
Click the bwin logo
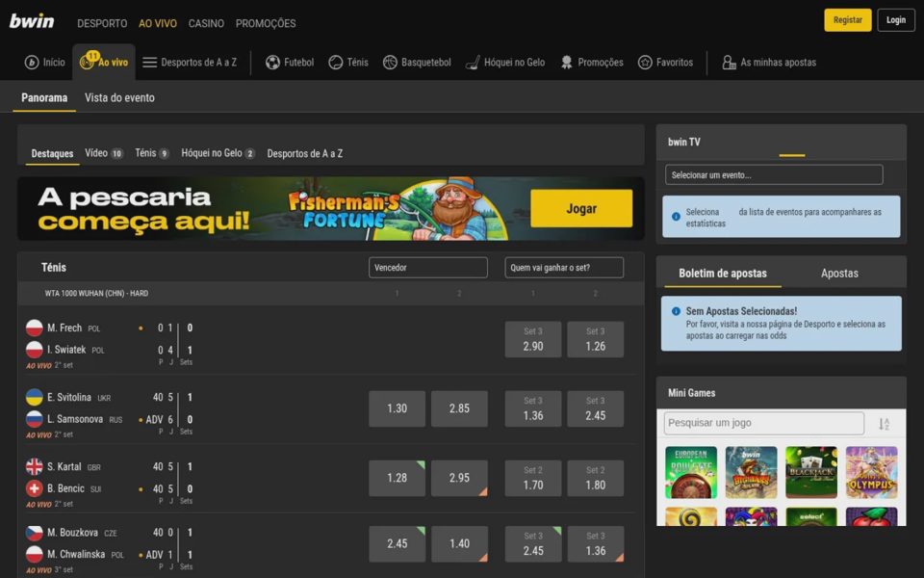[x=31, y=21]
